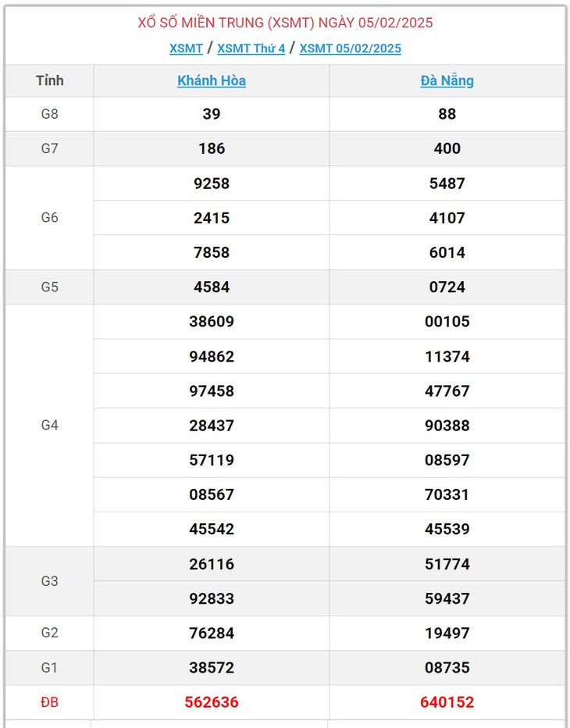Click the G4 row label
This screenshot has height=728, width=570.
pos(50,425)
